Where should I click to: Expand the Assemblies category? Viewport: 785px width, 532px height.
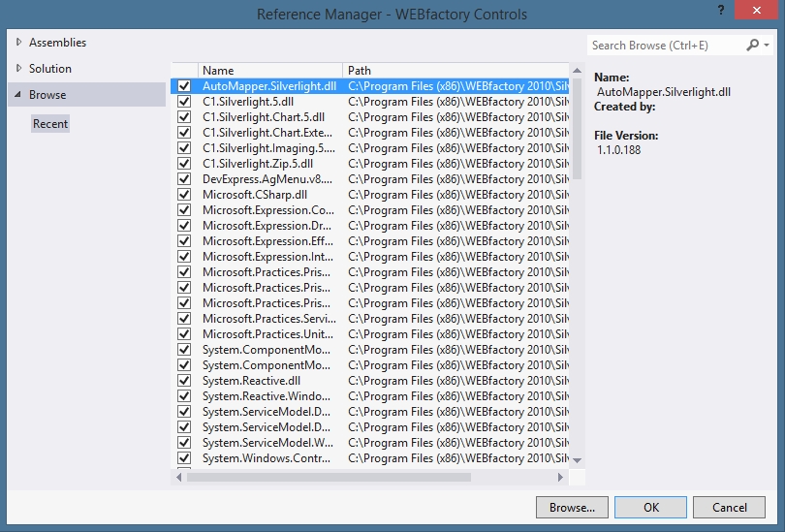point(19,43)
